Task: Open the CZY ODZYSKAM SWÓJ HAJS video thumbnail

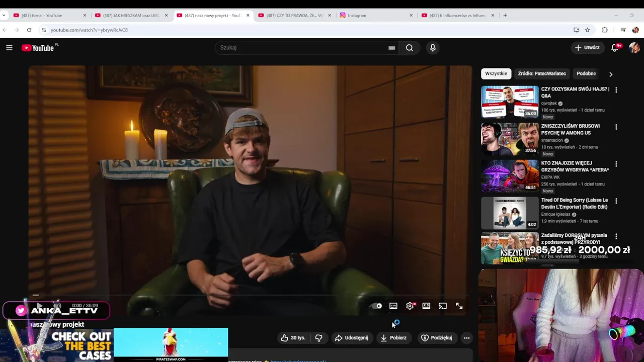Action: coord(510,102)
